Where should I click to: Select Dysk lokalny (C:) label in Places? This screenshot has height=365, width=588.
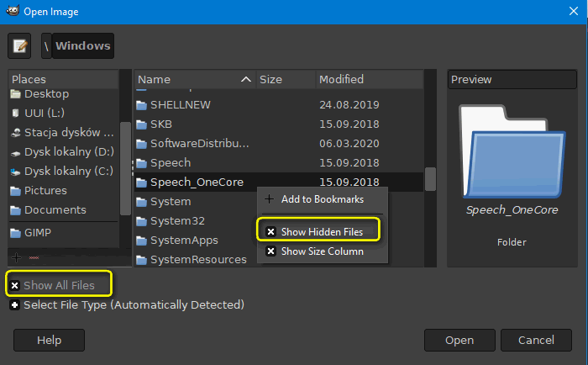click(x=69, y=172)
